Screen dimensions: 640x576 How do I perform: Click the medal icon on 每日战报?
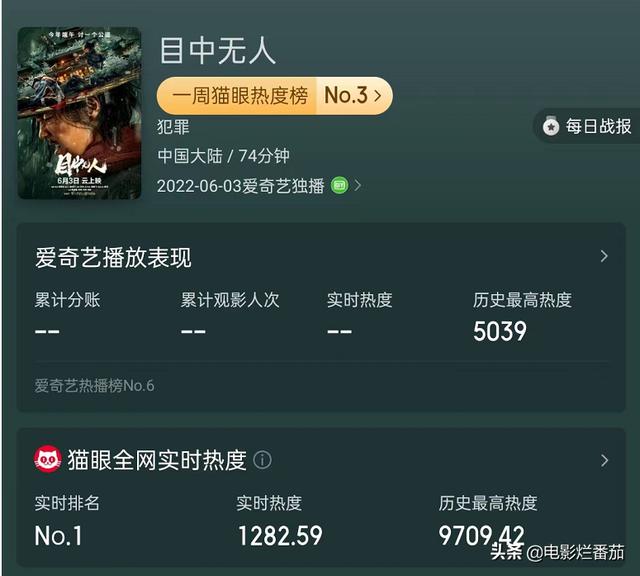tap(551, 126)
